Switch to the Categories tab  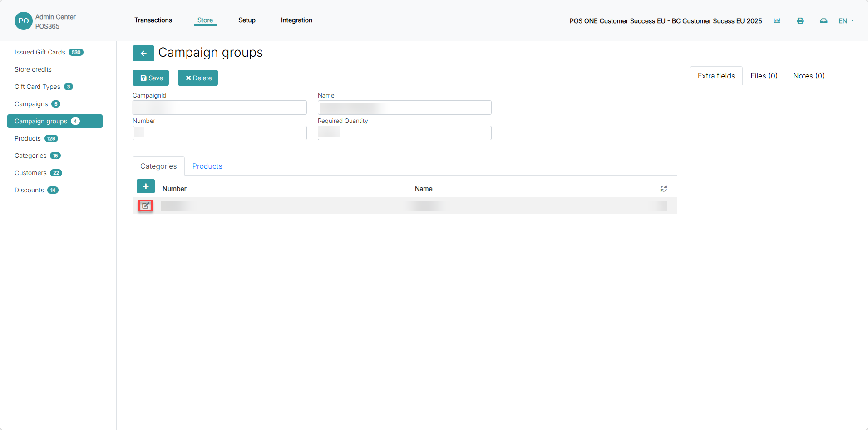tap(158, 166)
